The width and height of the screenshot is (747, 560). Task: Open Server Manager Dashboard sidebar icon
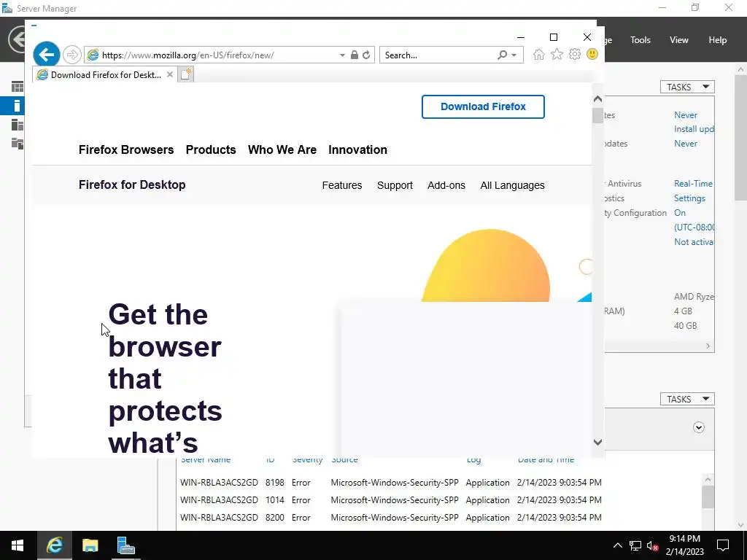18,86
